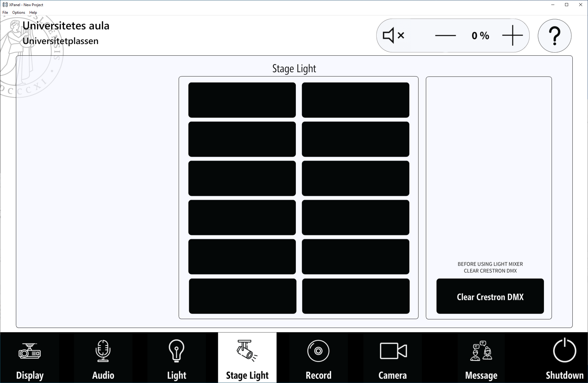
Task: Open the Record page
Action: click(x=318, y=358)
